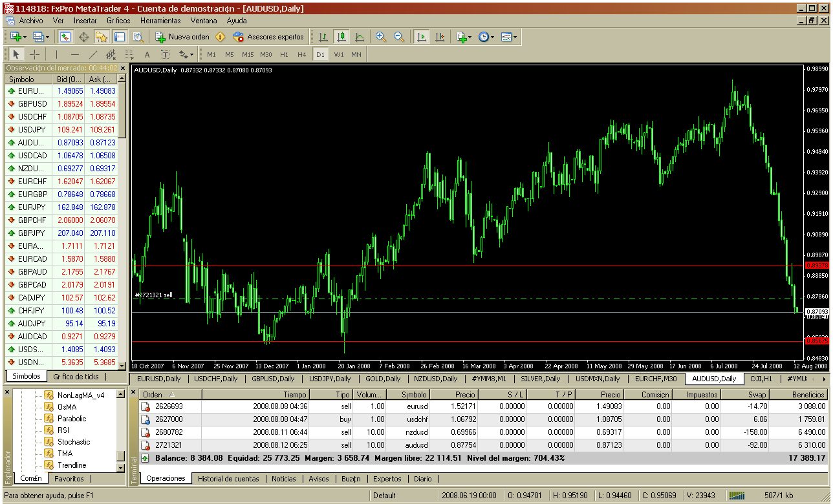Open the Asesores expertos button
Screen dimensions: 833x504
(268, 37)
